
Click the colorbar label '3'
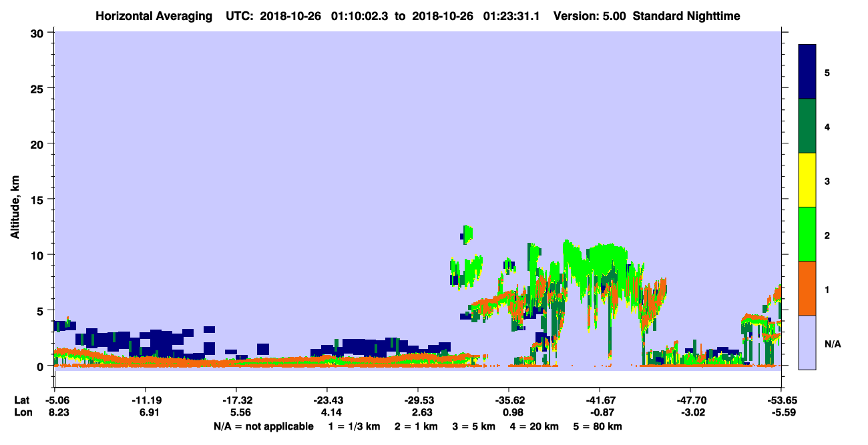tap(827, 181)
